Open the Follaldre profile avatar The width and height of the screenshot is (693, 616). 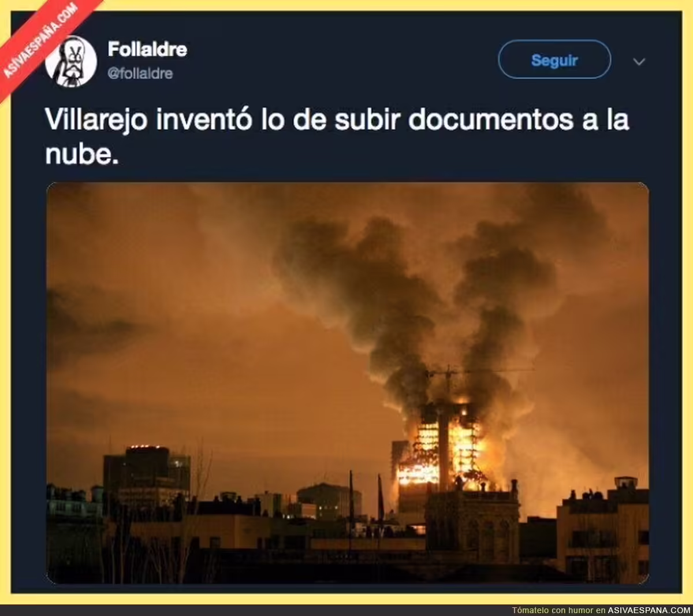click(71, 61)
